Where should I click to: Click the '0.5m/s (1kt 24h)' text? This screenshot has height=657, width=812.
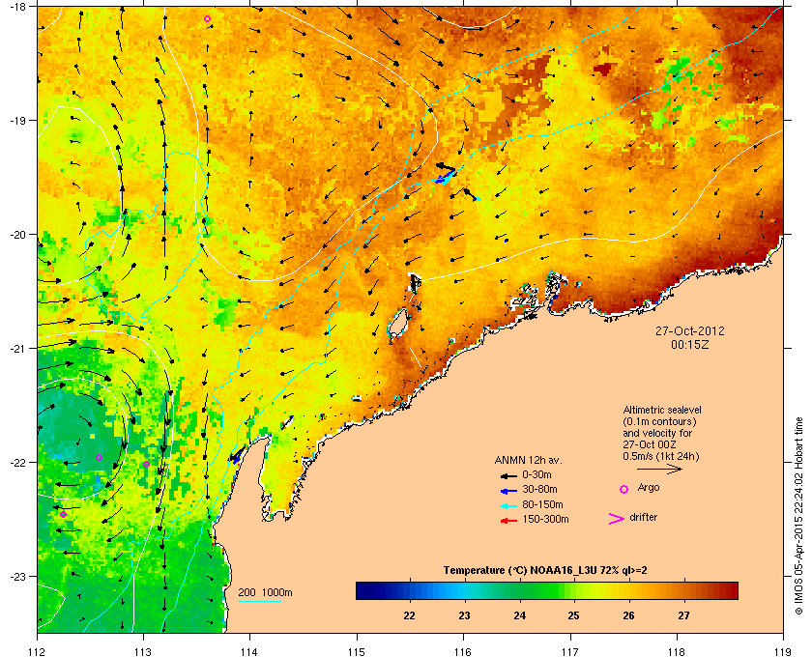pos(661,457)
